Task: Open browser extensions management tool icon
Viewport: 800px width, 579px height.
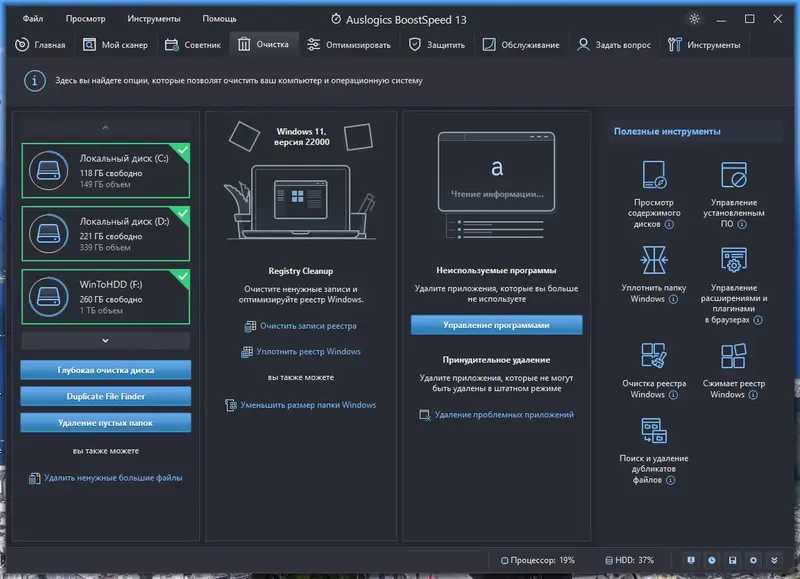Action: point(734,260)
